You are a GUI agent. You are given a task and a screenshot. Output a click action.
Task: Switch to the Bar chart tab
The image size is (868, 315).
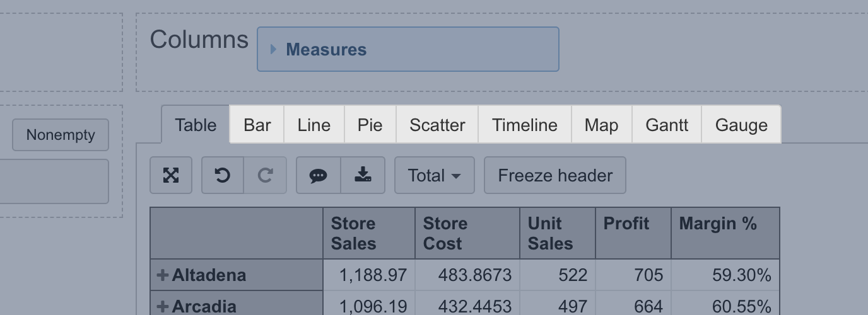257,125
